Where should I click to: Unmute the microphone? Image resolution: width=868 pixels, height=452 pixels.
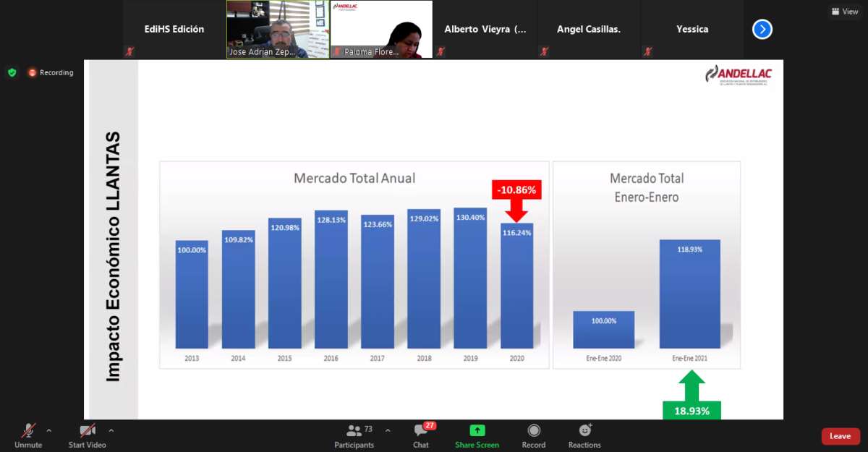tap(28, 431)
